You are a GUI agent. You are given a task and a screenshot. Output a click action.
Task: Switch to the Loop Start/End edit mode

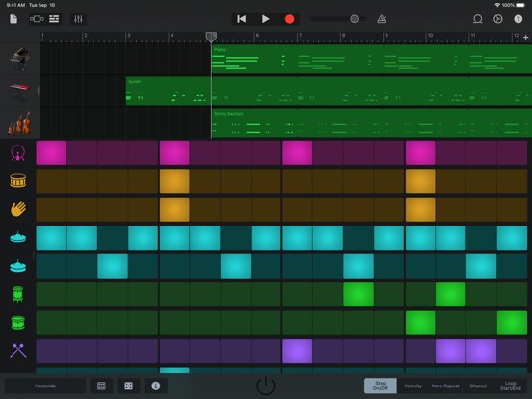coord(511,386)
